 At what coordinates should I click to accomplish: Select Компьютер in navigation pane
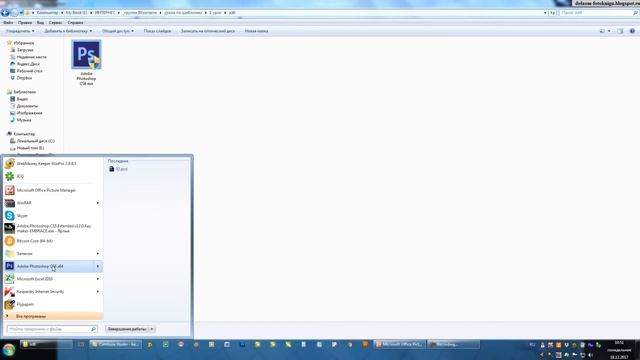pos(21,133)
